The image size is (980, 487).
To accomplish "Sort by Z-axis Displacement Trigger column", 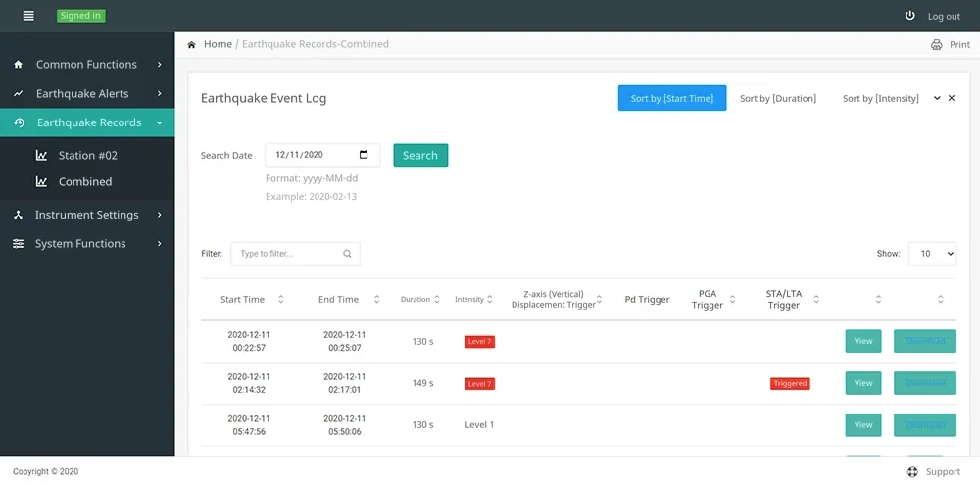I will pyautogui.click(x=599, y=300).
